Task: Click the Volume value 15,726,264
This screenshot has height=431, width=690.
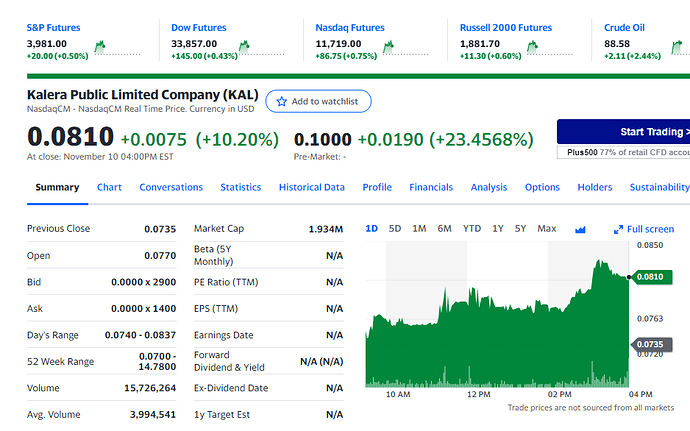Action: coord(150,388)
